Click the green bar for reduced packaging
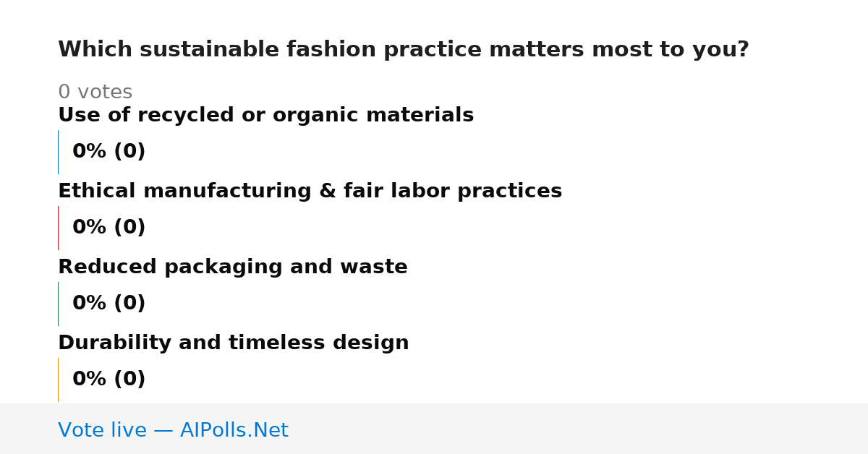Image resolution: width=868 pixels, height=454 pixels. (x=58, y=304)
